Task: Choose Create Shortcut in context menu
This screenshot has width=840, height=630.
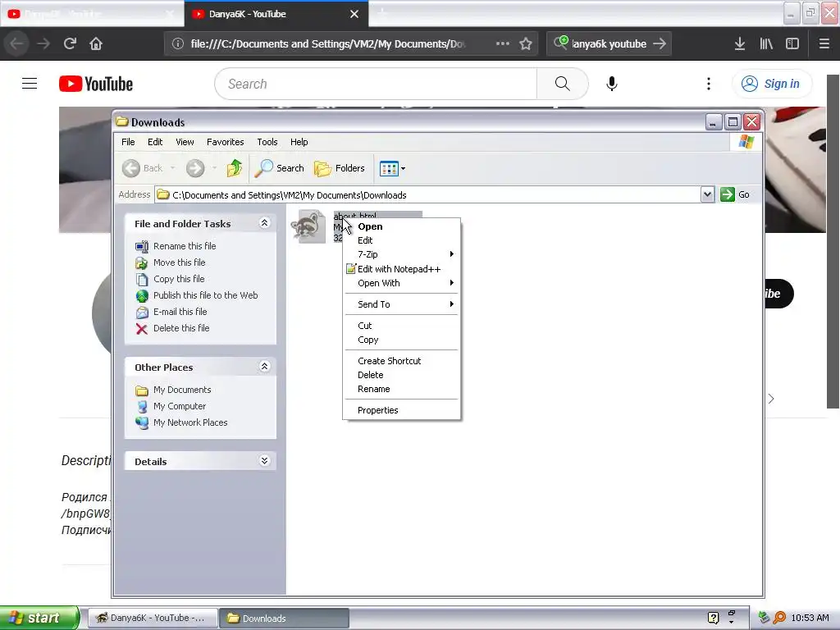Action: (x=401, y=361)
